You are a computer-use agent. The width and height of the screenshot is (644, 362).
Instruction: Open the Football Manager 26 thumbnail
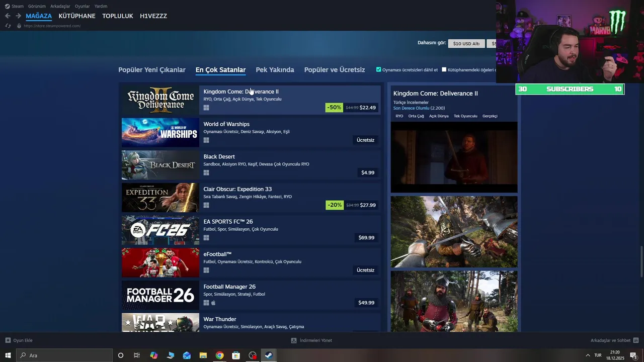tap(160, 295)
